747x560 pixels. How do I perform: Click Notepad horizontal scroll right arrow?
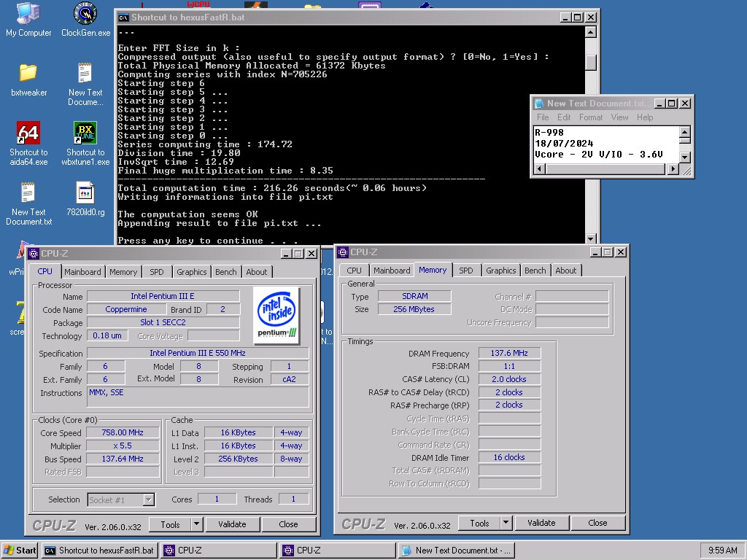(x=673, y=168)
